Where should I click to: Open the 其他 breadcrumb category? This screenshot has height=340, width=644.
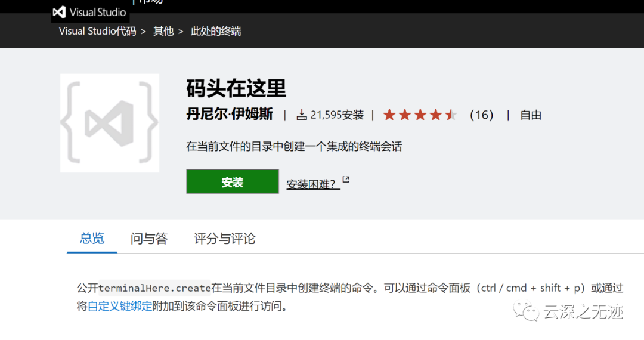(163, 31)
